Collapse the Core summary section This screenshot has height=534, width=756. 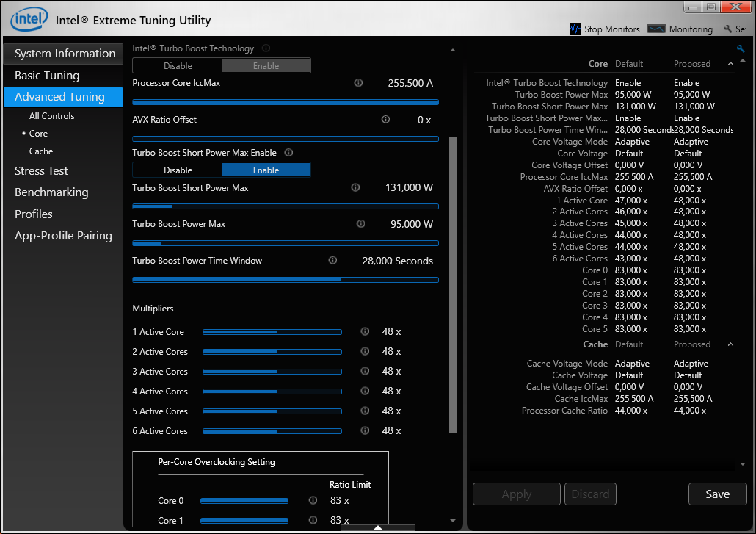click(730, 64)
